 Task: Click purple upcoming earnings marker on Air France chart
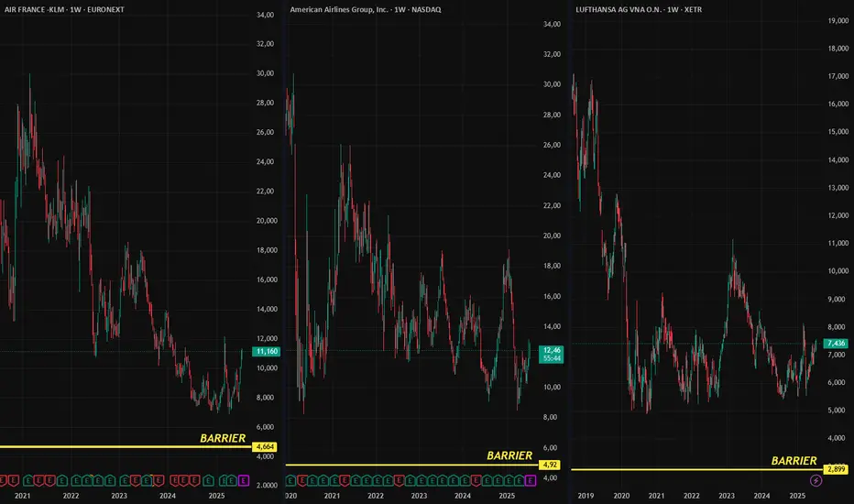click(243, 479)
